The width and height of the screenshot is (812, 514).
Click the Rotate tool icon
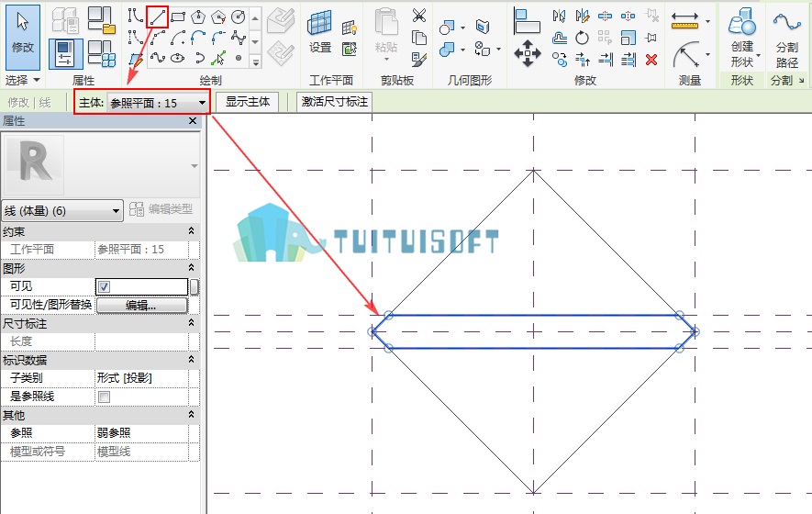582,38
